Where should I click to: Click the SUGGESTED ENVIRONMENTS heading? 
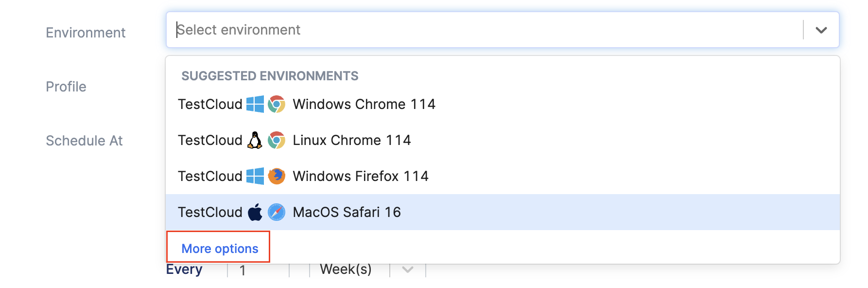pos(270,75)
